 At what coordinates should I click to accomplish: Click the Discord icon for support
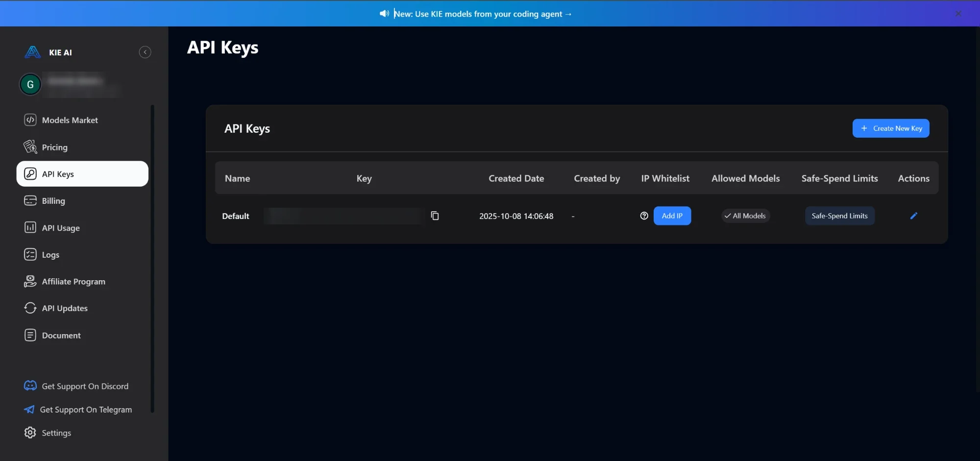coord(30,386)
